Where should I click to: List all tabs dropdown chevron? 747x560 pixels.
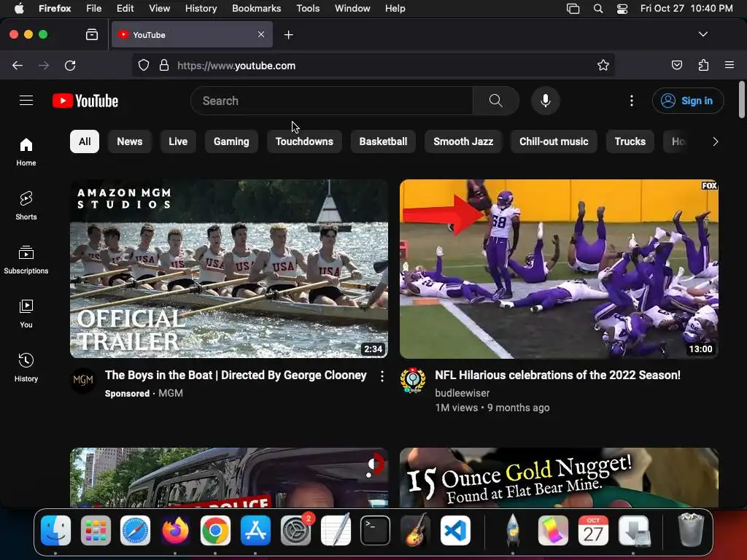(x=703, y=34)
